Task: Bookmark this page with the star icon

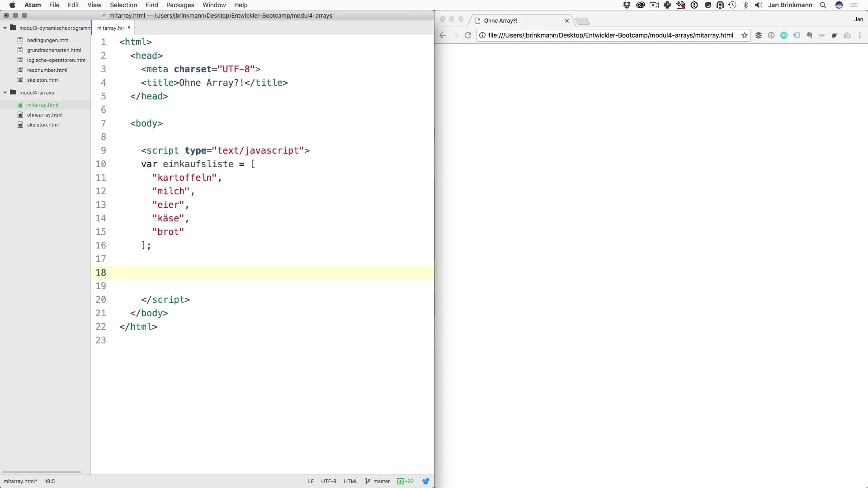Action: [744, 35]
